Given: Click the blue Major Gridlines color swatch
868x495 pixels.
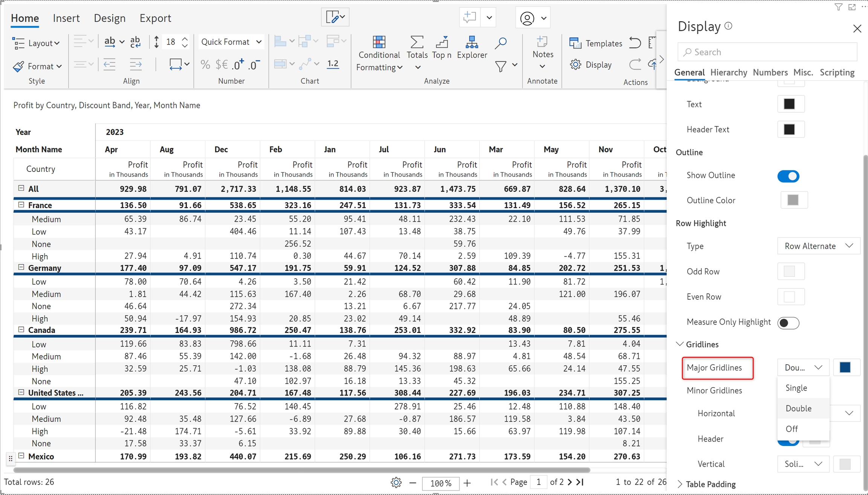Looking at the screenshot, I should coord(845,368).
